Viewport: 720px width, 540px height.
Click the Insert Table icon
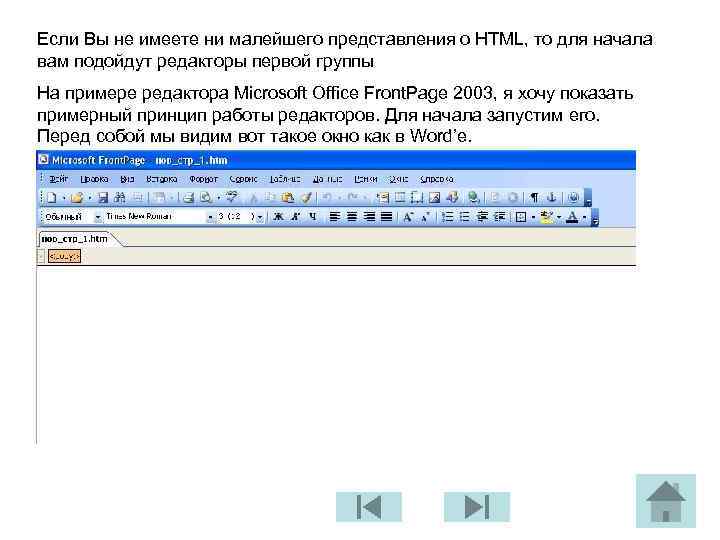(399, 198)
